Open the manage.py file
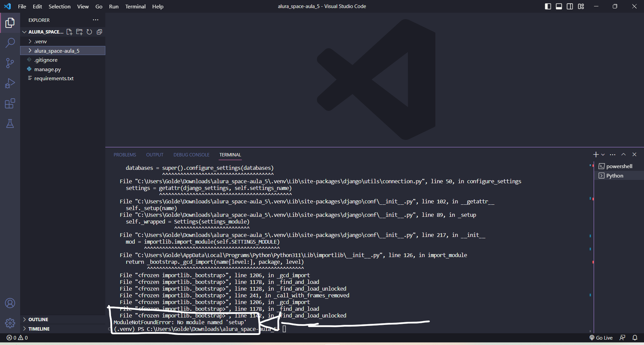 click(x=63, y=69)
